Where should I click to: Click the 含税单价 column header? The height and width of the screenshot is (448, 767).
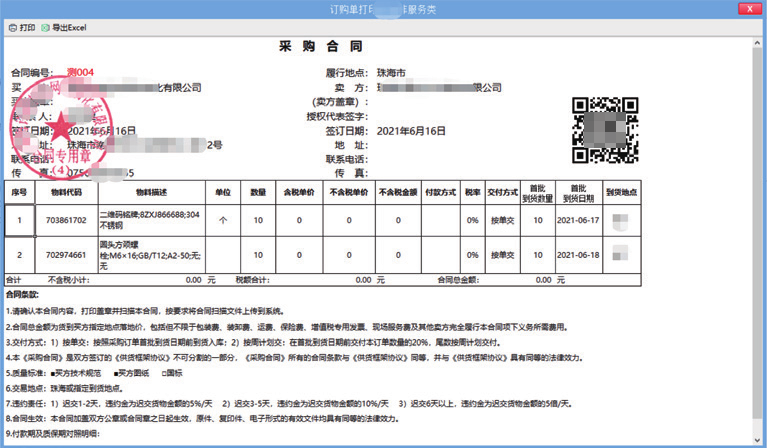[299, 193]
